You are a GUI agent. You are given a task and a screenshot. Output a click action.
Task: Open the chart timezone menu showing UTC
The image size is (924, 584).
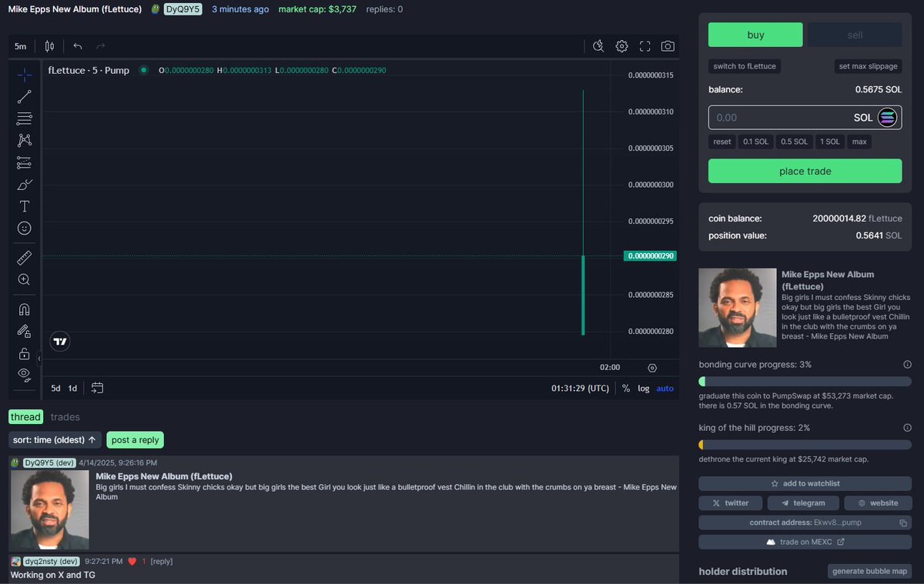click(581, 389)
